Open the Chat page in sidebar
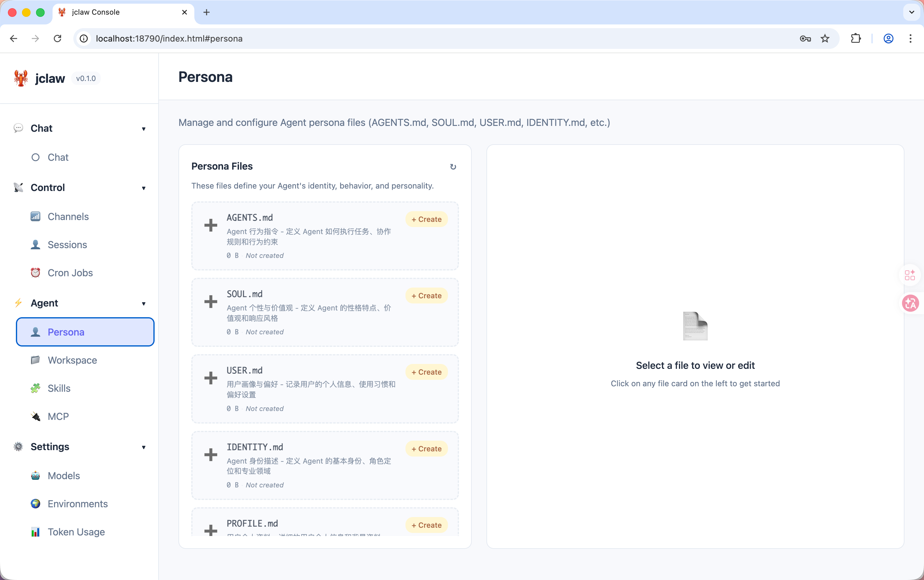 pyautogui.click(x=85, y=157)
